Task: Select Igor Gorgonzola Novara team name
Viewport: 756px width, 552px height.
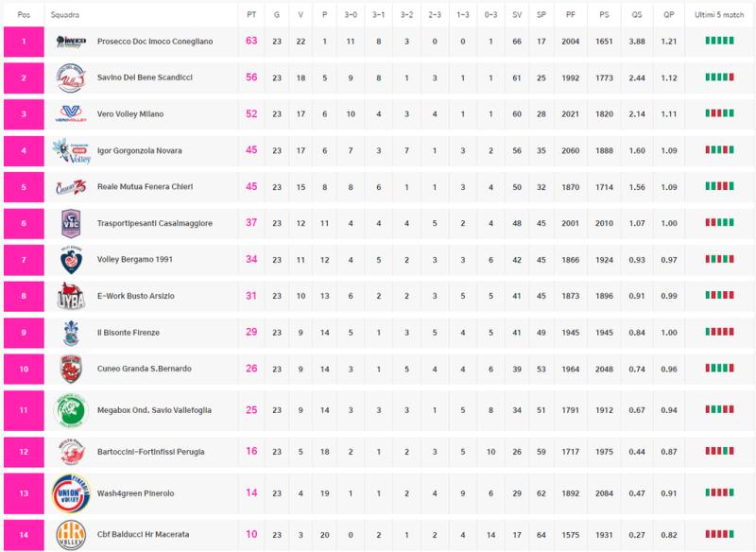Action: (139, 151)
